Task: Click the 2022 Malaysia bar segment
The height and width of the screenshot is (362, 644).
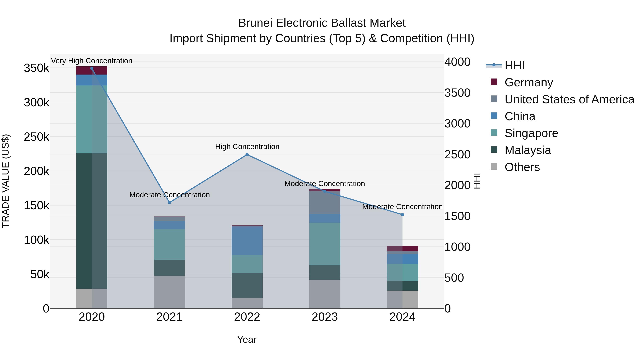Action: coord(247,285)
